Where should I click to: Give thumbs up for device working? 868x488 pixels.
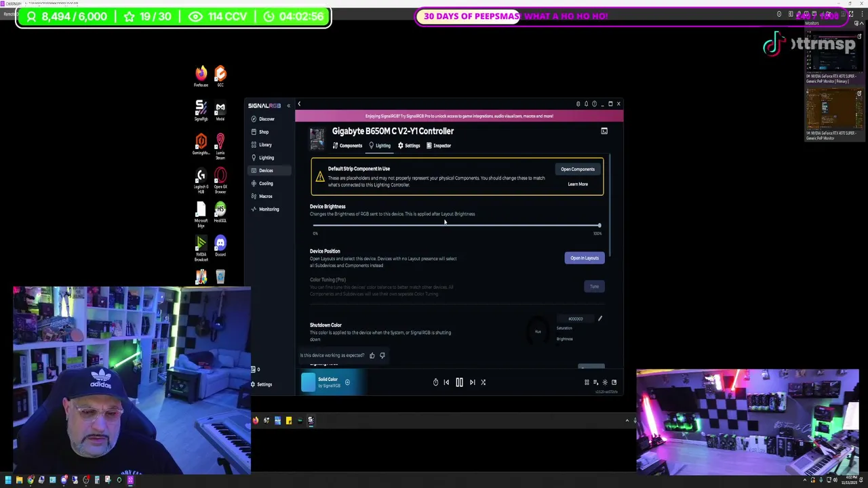(372, 355)
